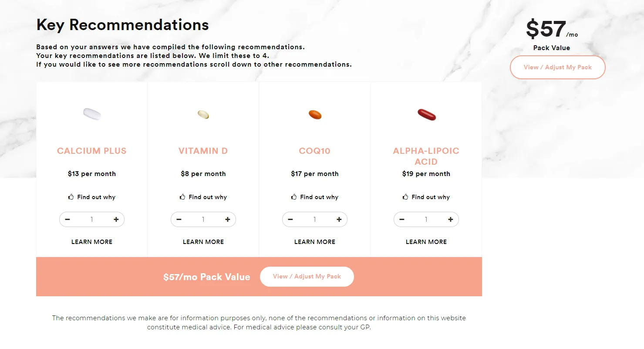
Task: Click Learn More under CoQ10
Action: [315, 242]
